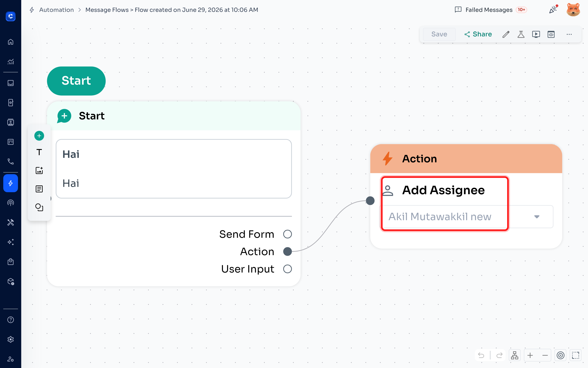
Task: Open the app logo home
Action: (x=10, y=16)
